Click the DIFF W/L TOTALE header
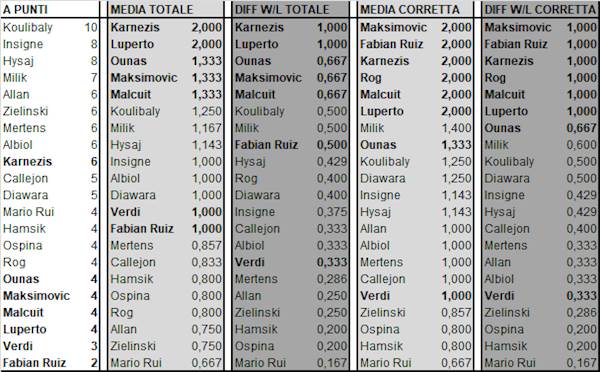The image size is (600, 372). [282, 10]
